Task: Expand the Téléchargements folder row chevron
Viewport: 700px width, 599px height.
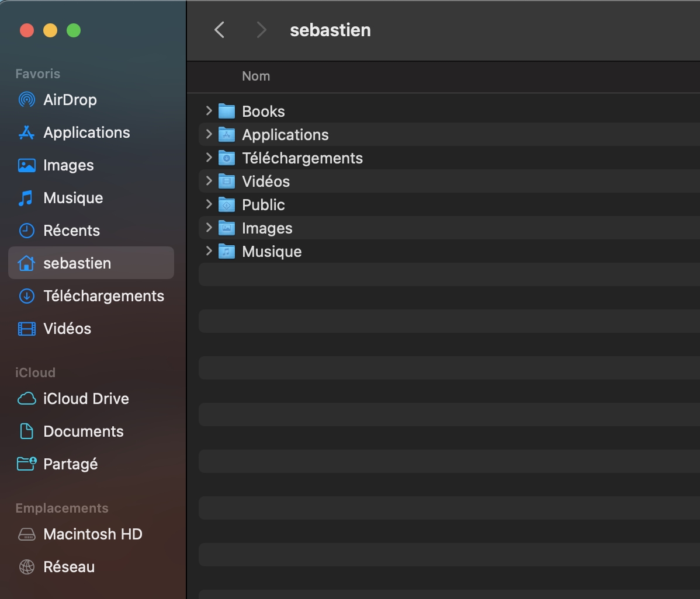Action: tap(209, 158)
